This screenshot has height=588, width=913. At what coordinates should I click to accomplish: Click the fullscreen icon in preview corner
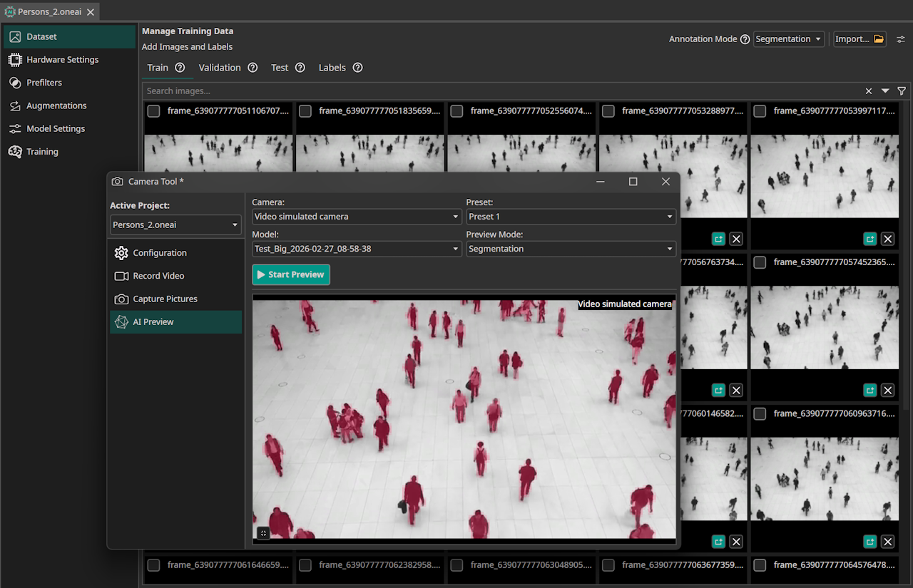pyautogui.click(x=262, y=532)
